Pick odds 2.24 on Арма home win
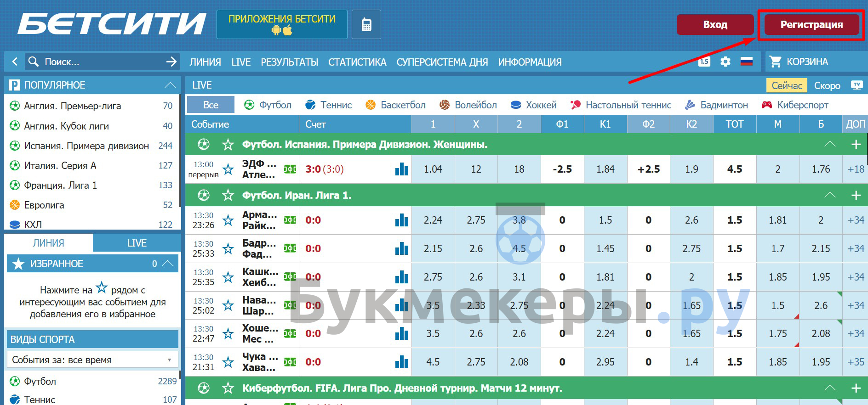The image size is (868, 405). (x=433, y=220)
